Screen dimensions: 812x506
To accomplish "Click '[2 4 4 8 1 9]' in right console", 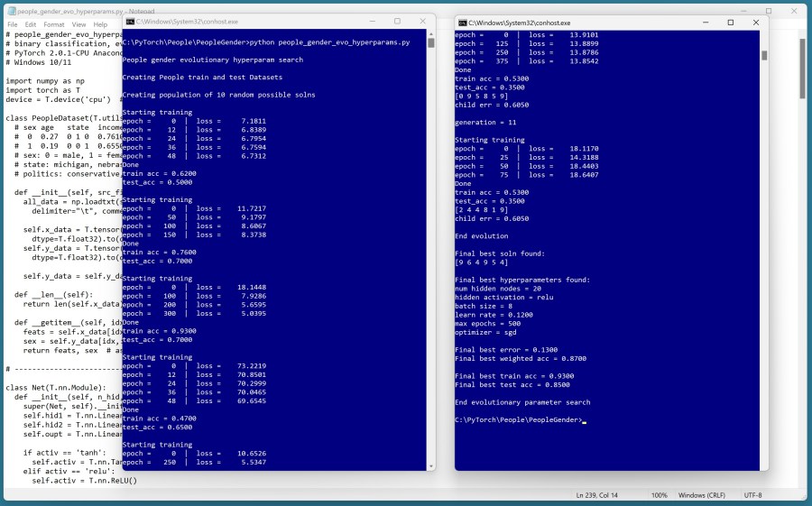I will pos(481,210).
